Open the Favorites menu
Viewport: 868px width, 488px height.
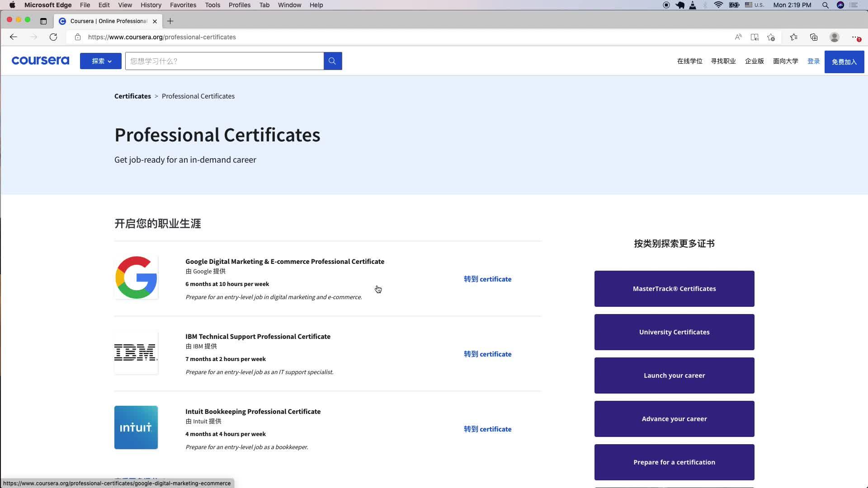point(183,5)
